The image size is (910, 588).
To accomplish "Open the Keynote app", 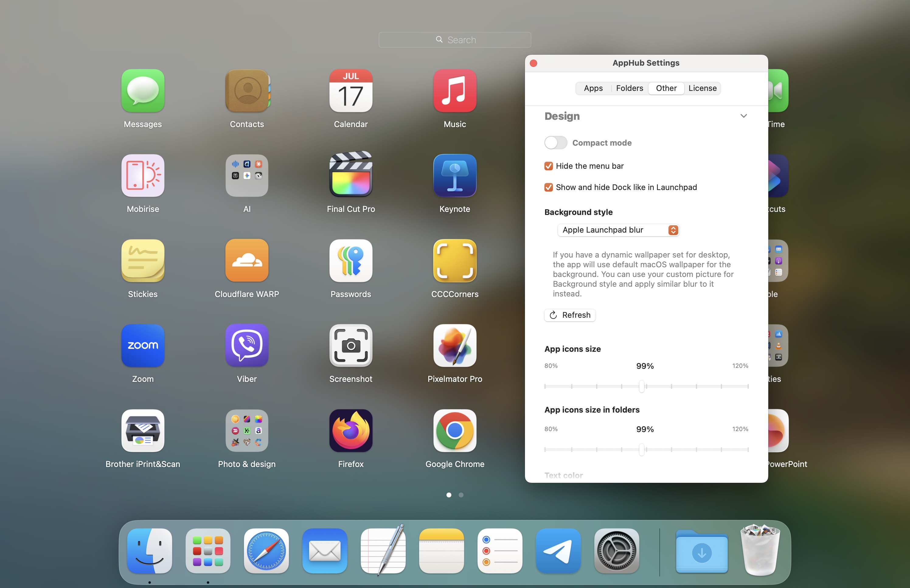I will coord(455,176).
